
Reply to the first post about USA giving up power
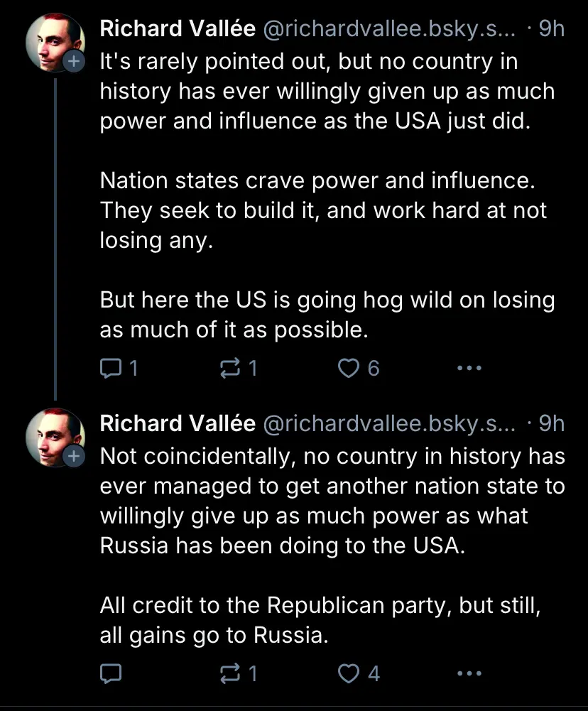111,368
